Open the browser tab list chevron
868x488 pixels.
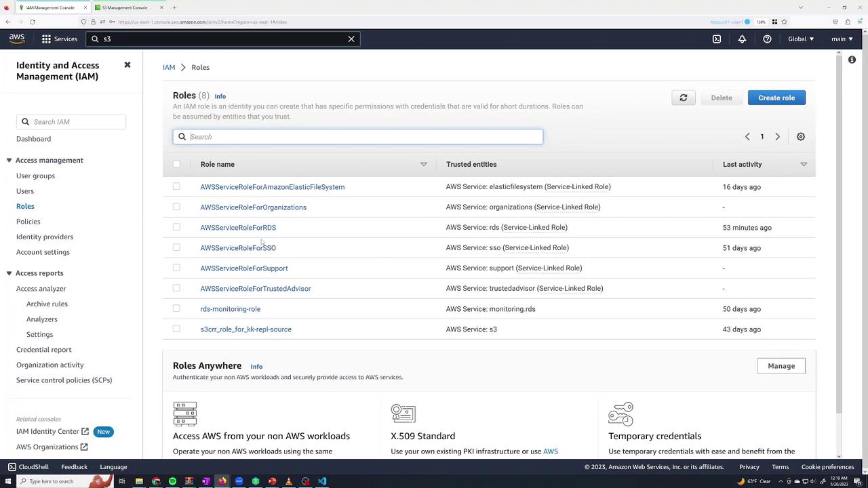pos(801,7)
